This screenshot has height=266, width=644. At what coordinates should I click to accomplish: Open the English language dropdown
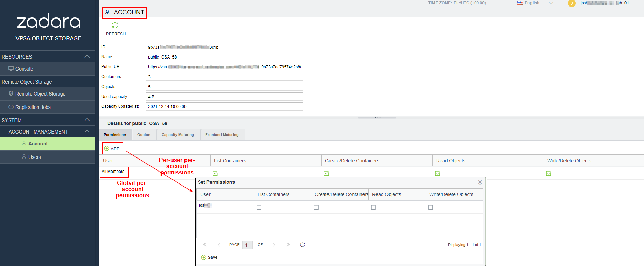pyautogui.click(x=551, y=3)
